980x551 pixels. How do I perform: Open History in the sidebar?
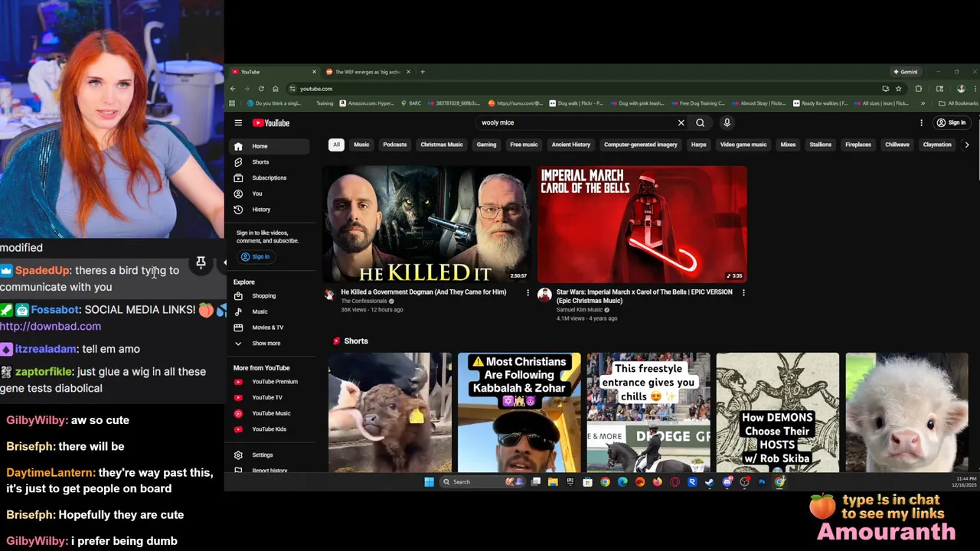click(269, 210)
